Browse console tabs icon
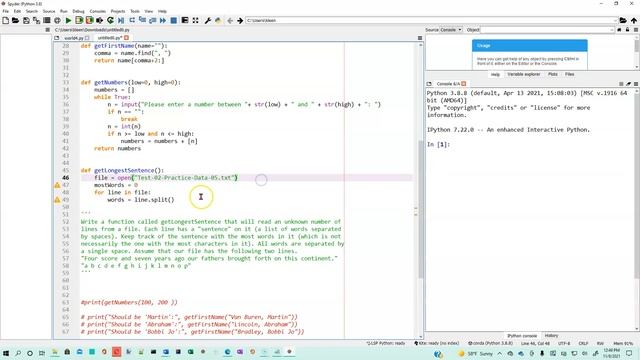 (429, 84)
